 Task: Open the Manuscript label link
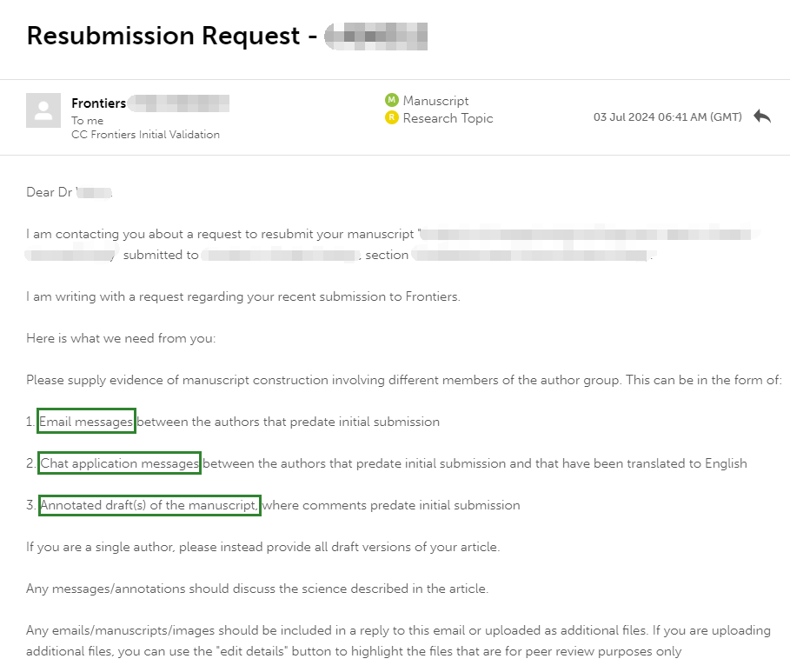435,101
